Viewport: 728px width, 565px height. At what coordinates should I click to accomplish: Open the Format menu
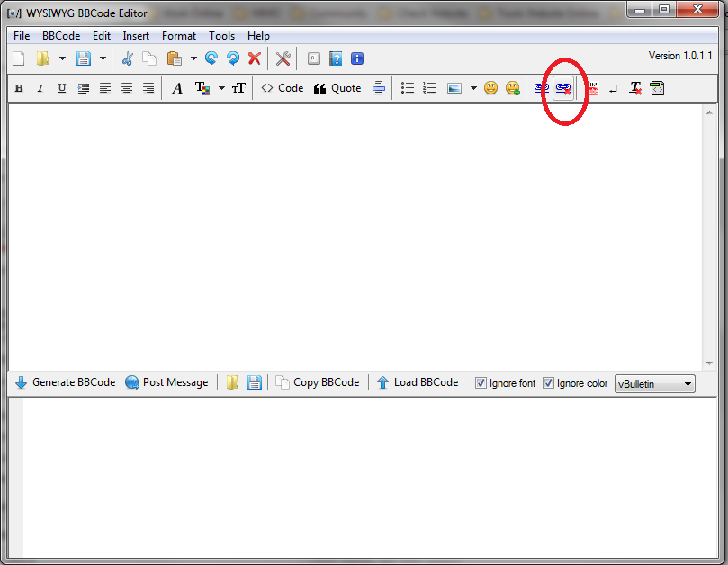point(179,36)
